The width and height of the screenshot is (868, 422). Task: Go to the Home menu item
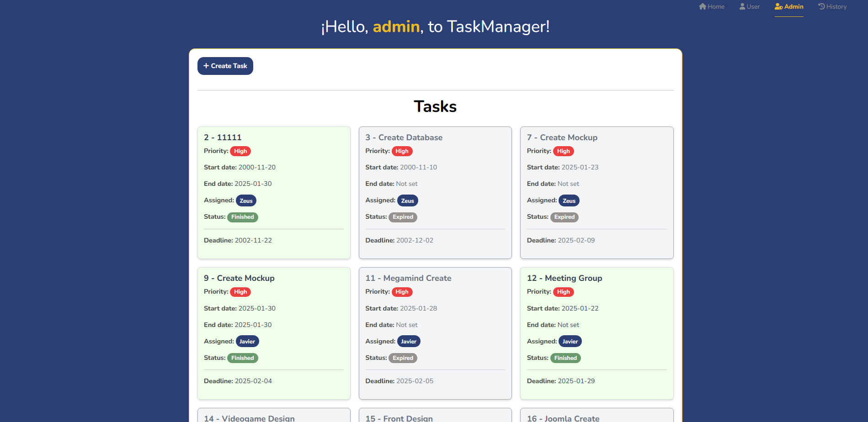(712, 6)
